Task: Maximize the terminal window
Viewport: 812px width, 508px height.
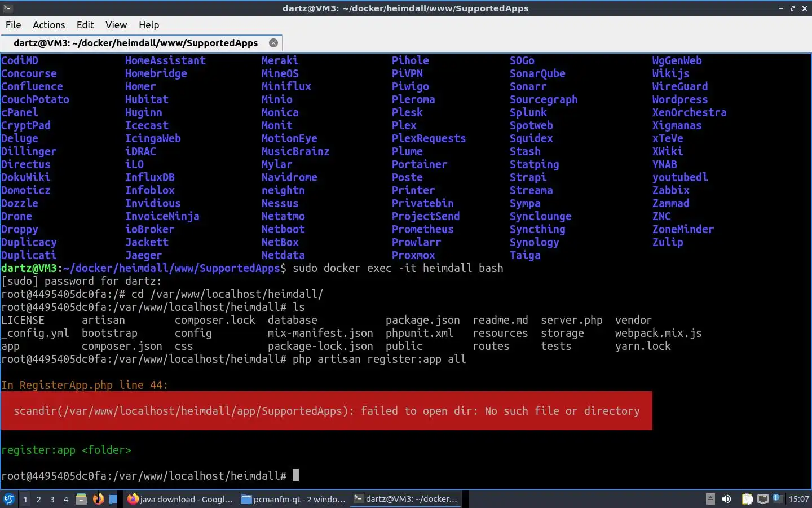Action: [x=792, y=8]
